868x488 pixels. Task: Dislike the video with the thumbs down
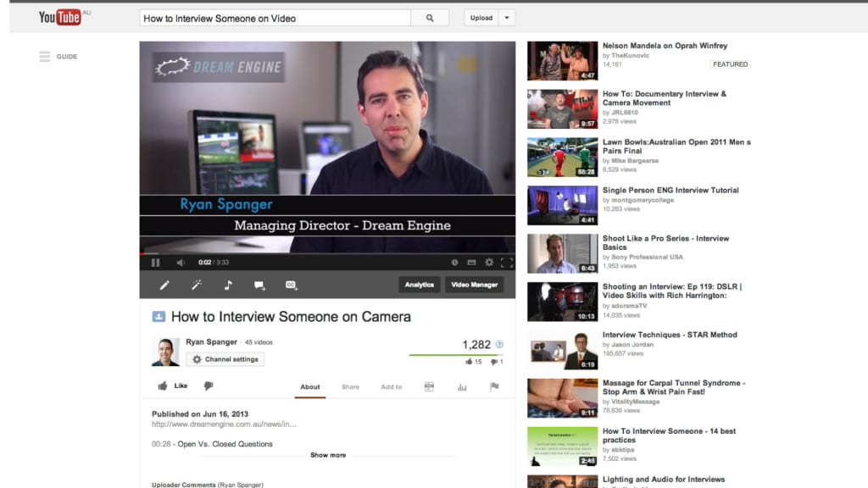tap(209, 385)
